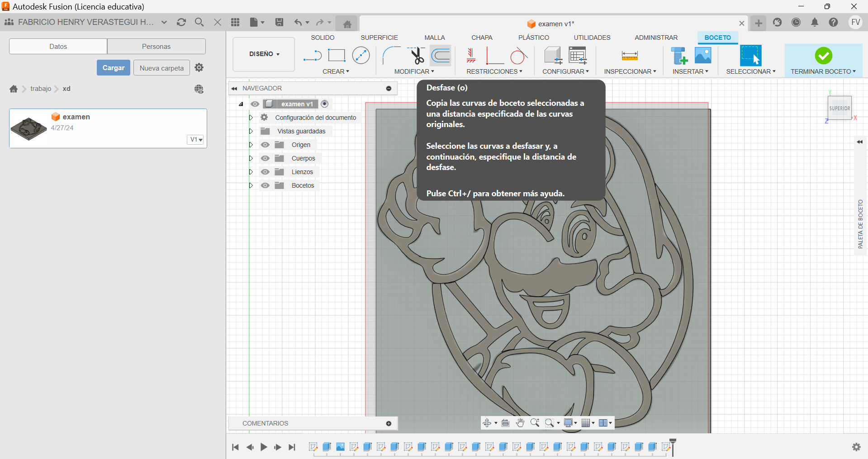Image resolution: width=868 pixels, height=459 pixels.
Task: Open the Zoom window tool
Action: click(x=550, y=423)
